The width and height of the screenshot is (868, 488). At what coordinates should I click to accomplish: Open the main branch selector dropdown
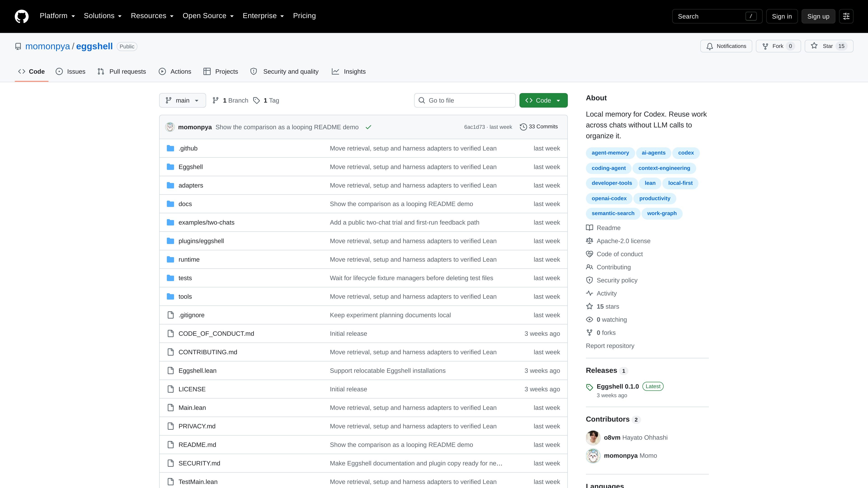(182, 100)
